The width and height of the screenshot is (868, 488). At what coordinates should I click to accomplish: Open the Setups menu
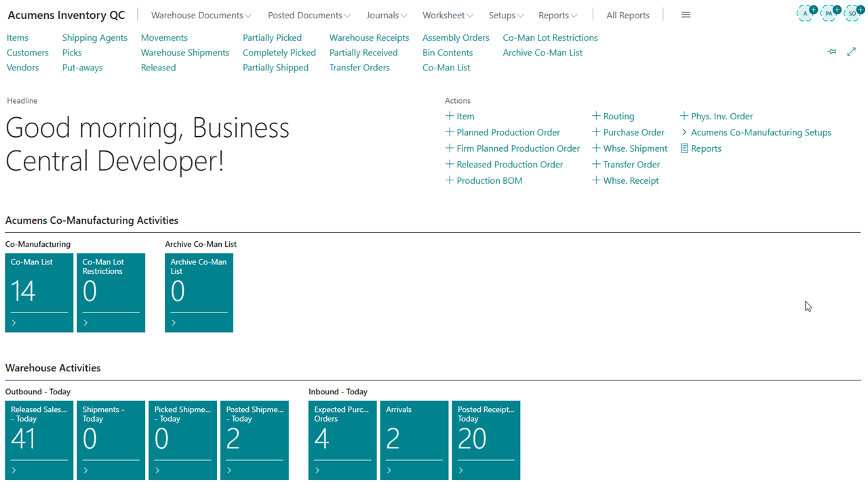[x=506, y=15]
